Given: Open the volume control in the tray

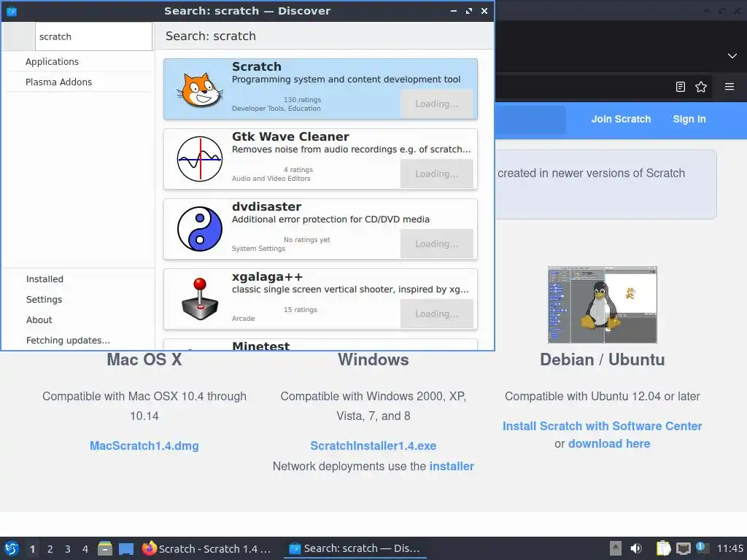Looking at the screenshot, I should tap(636, 548).
